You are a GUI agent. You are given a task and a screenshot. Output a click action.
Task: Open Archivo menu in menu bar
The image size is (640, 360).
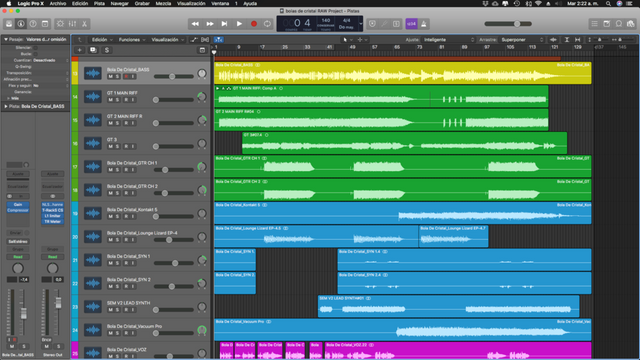pyautogui.click(x=58, y=3)
